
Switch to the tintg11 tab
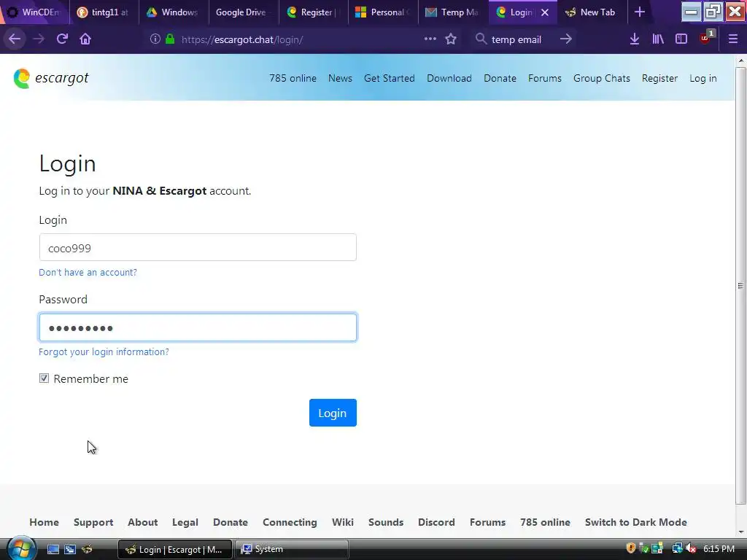coord(104,12)
